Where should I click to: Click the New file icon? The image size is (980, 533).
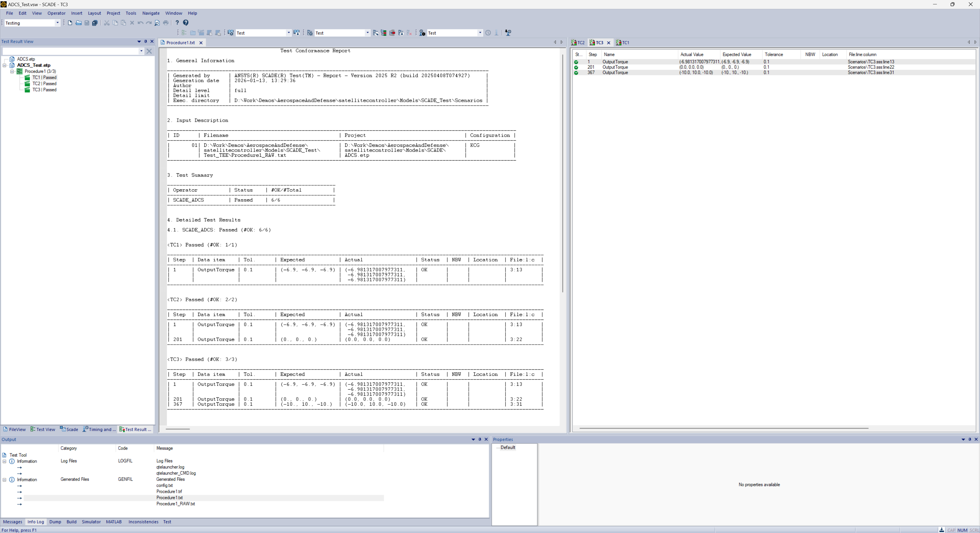(x=70, y=23)
